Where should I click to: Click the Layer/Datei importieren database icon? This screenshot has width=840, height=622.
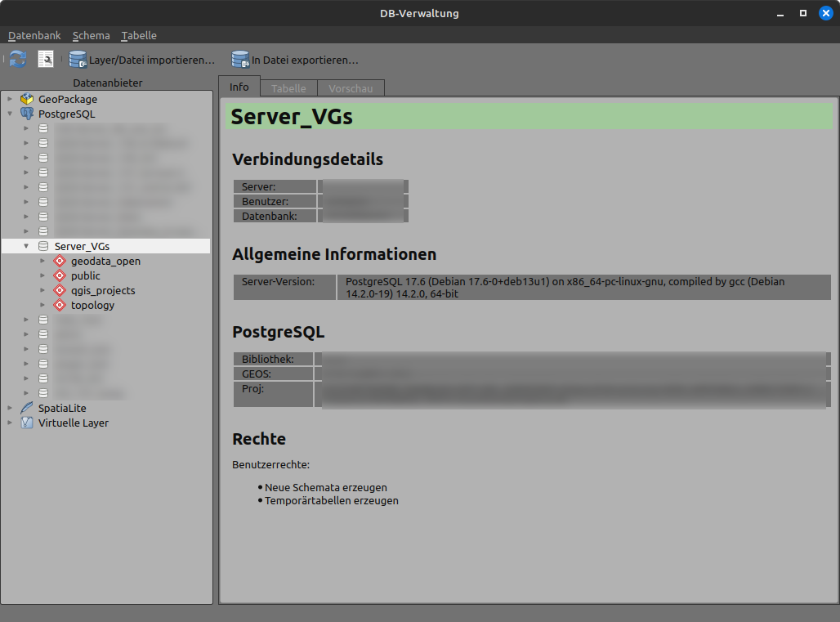point(78,59)
